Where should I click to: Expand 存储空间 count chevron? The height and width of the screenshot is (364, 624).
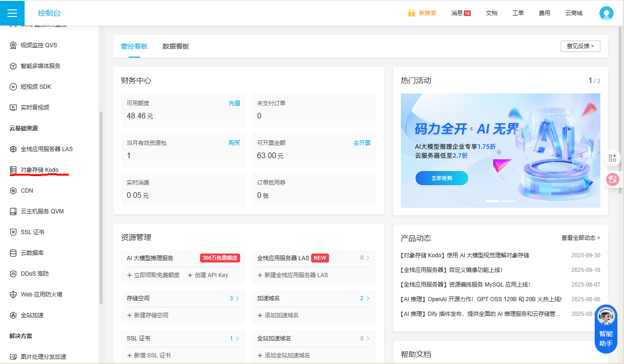click(237, 298)
